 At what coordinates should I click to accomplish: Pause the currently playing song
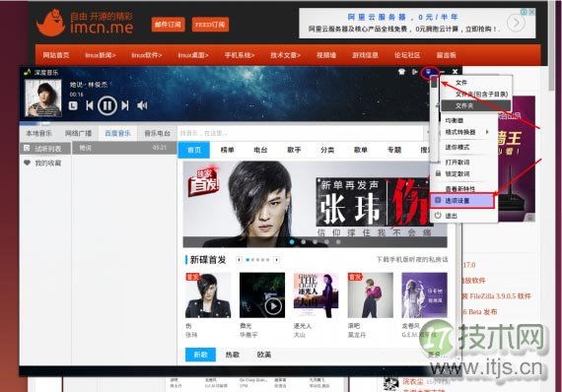pos(107,105)
